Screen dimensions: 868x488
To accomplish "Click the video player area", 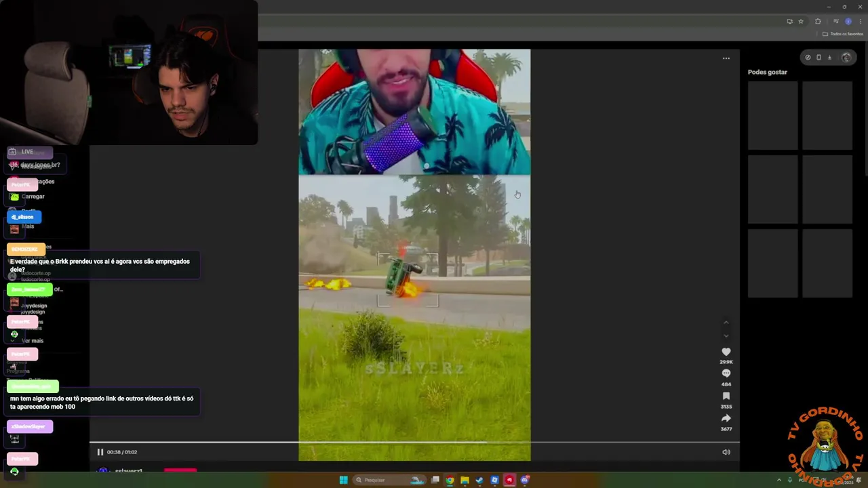I will [x=414, y=255].
